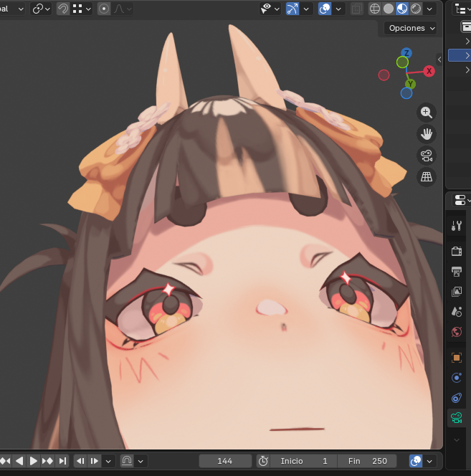Click the green Y axis gizmo handle
The width and height of the screenshot is (471, 476).
(x=410, y=84)
